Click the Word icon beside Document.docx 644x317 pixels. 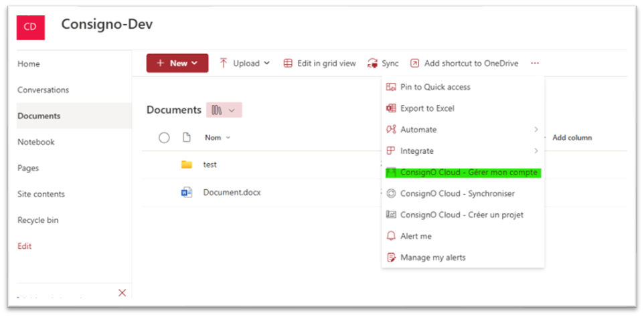[187, 193]
